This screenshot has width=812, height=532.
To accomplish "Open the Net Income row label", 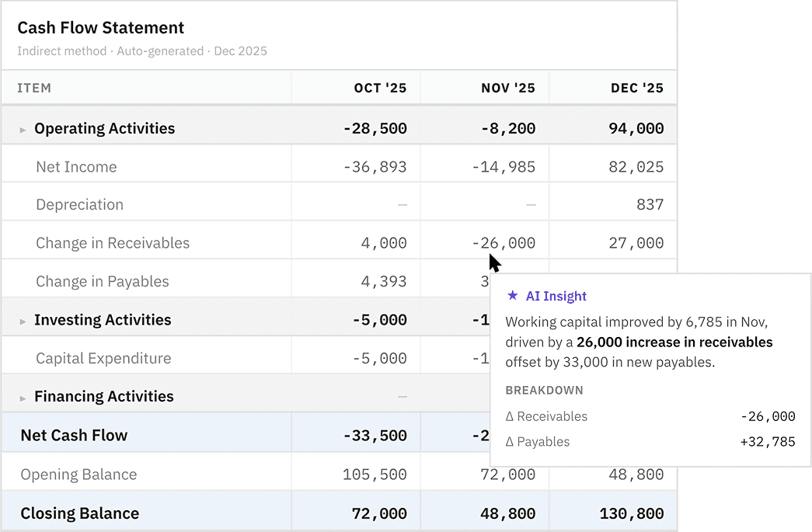I will click(76, 167).
